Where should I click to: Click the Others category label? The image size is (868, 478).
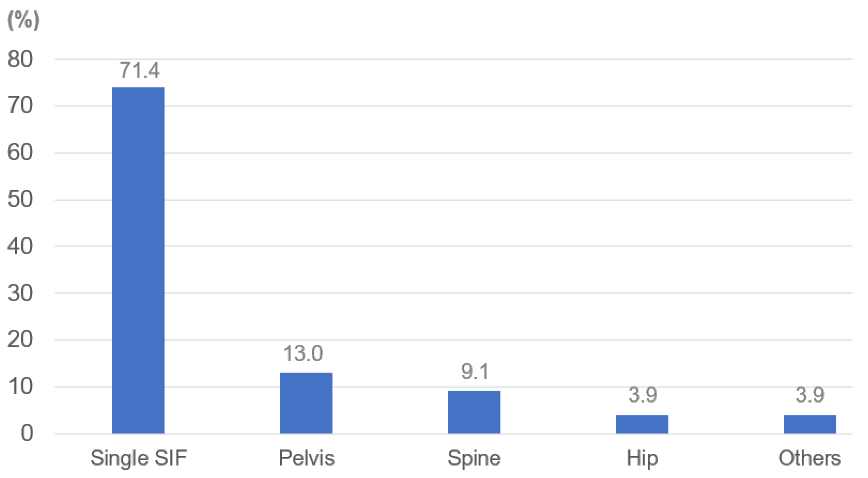(809, 458)
